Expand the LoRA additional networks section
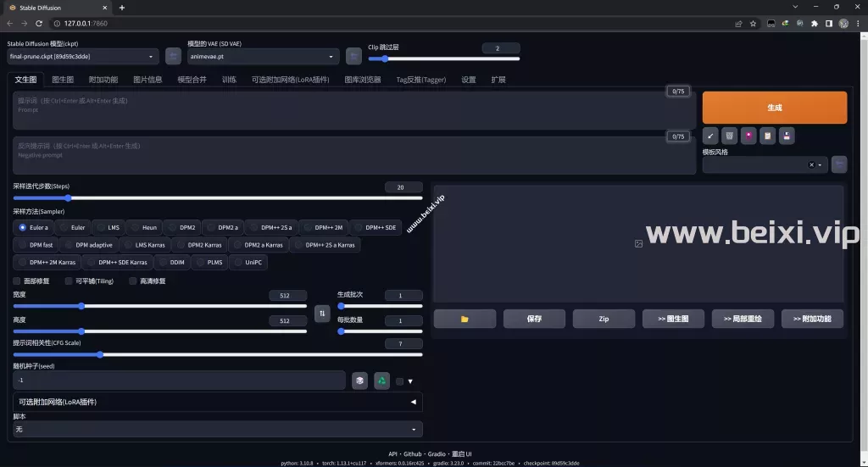 pos(218,402)
